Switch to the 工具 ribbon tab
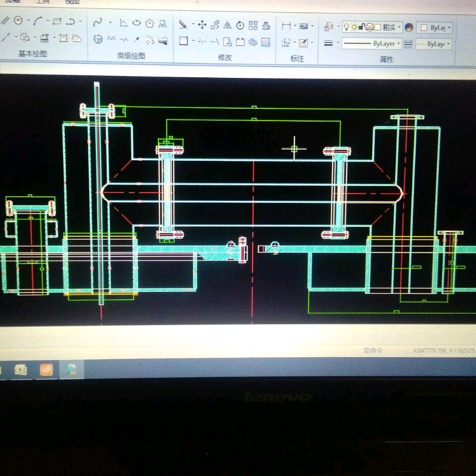This screenshot has height=476, width=476. coord(43,2)
